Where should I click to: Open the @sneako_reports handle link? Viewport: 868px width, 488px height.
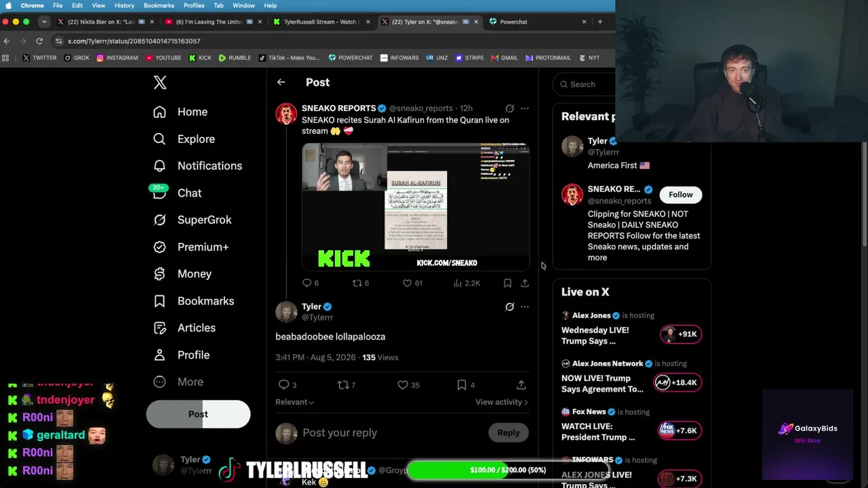click(420, 108)
